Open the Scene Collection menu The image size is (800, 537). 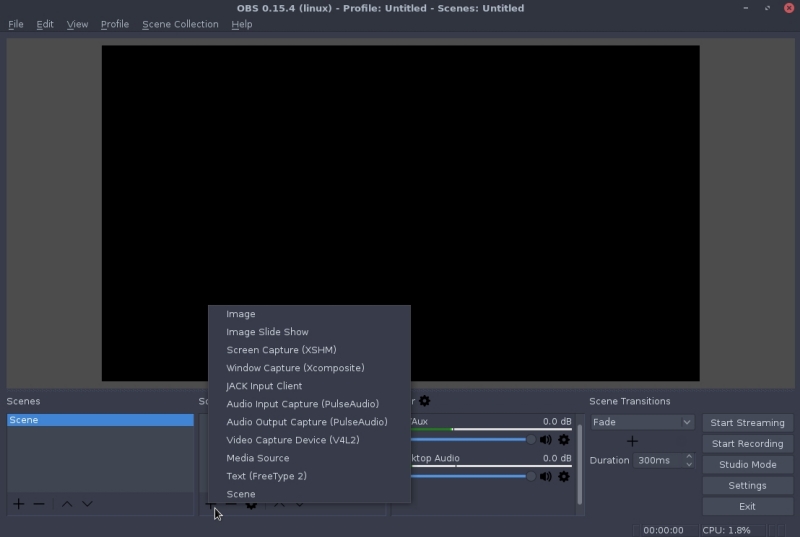180,24
